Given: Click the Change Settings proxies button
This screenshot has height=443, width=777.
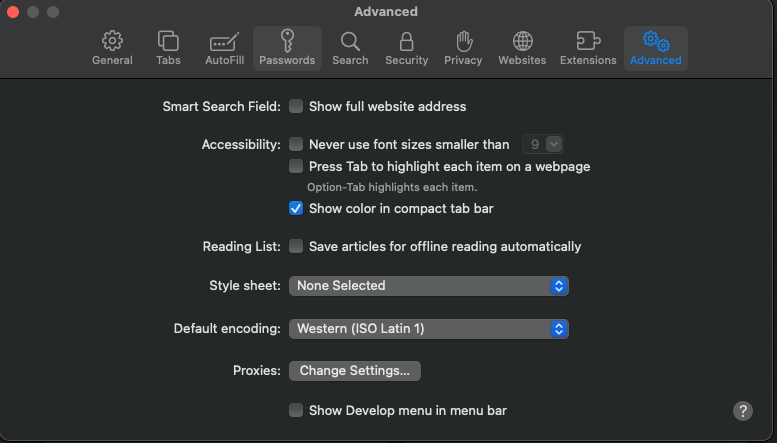Looking at the screenshot, I should click(x=355, y=371).
